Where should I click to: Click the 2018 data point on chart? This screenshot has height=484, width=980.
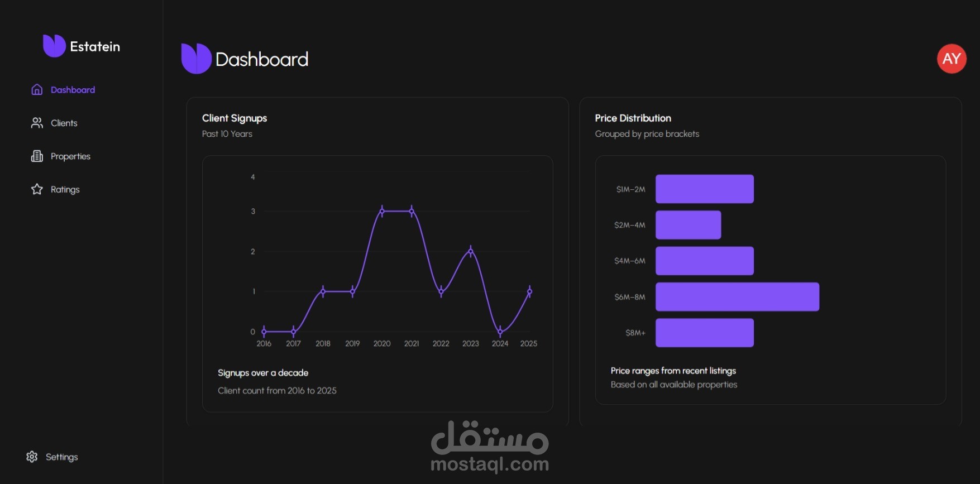tap(323, 291)
